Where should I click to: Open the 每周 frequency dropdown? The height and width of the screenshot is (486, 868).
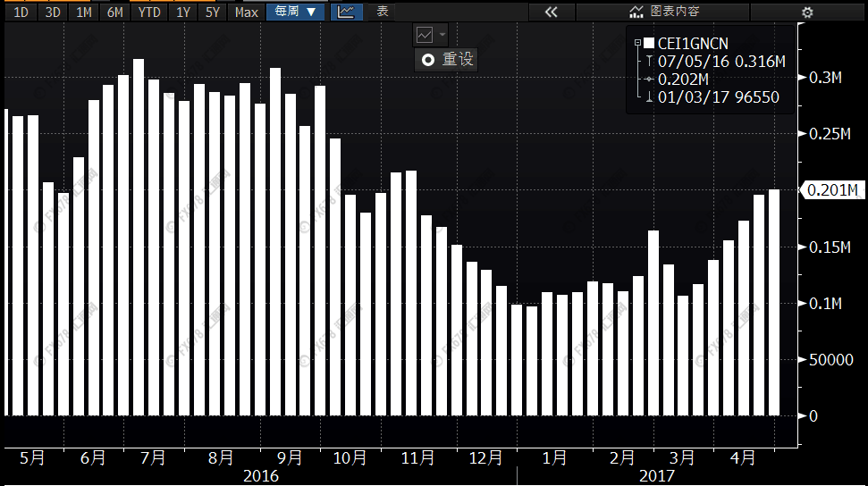[295, 12]
